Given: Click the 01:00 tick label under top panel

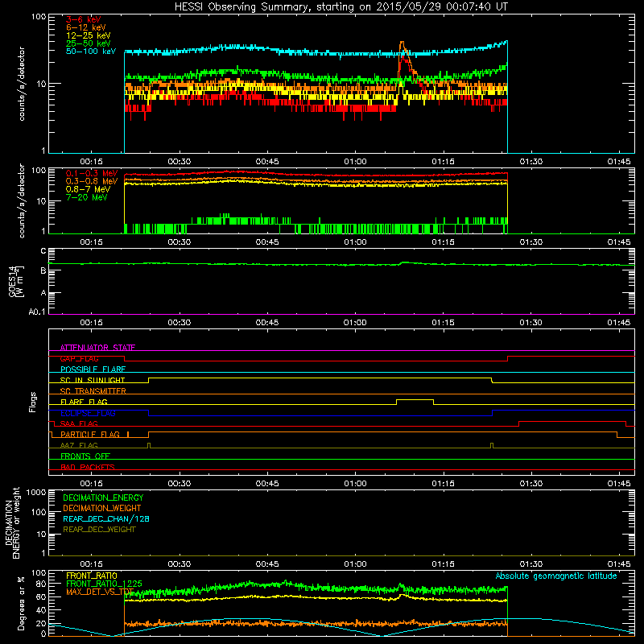Looking at the screenshot, I should pos(355,162).
